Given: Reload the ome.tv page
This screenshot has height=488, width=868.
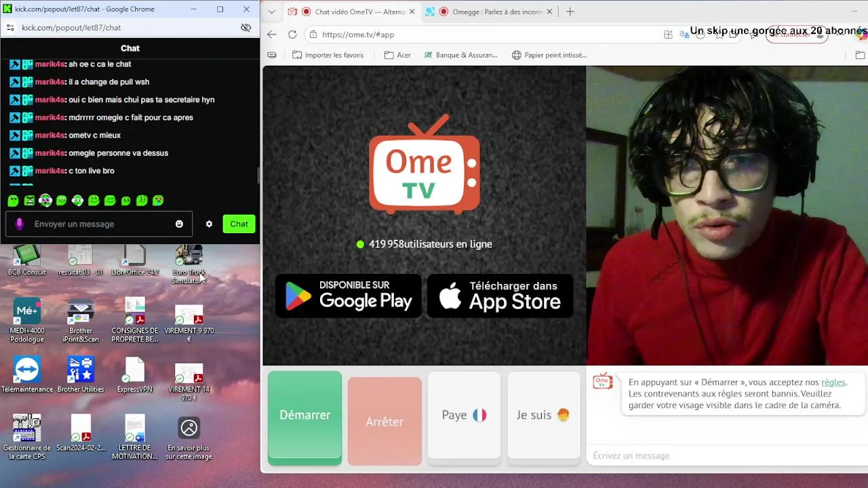Looking at the screenshot, I should 292,35.
